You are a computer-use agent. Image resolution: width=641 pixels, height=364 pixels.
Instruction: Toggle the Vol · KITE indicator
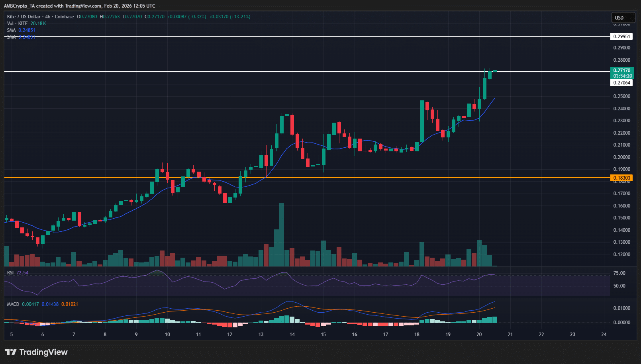tap(18, 23)
